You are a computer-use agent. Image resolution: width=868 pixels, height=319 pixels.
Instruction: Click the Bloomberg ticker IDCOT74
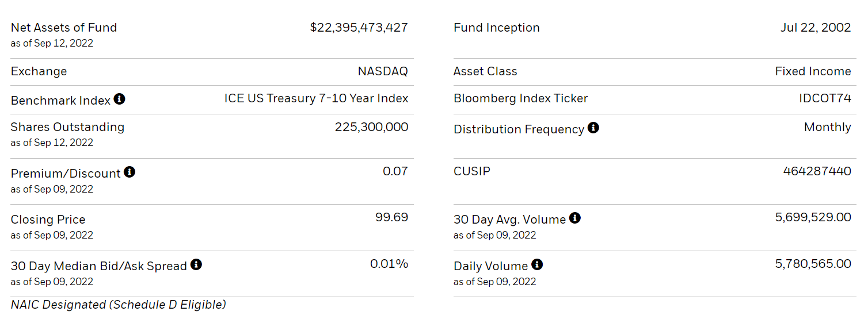click(825, 98)
